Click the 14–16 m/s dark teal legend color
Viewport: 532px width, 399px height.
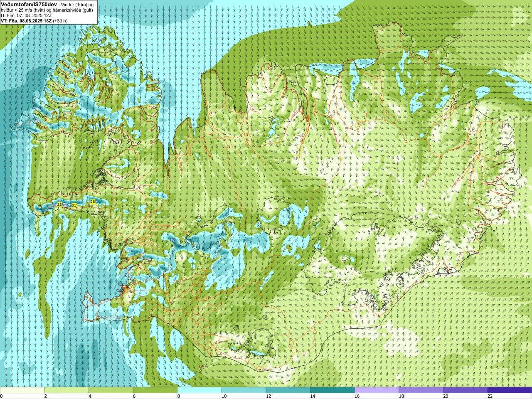(x=332, y=390)
